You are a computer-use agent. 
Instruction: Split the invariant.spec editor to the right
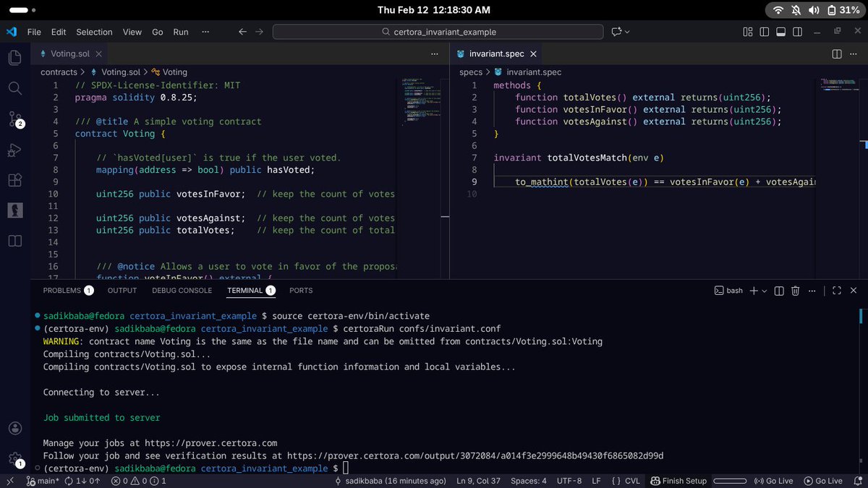pos(836,53)
